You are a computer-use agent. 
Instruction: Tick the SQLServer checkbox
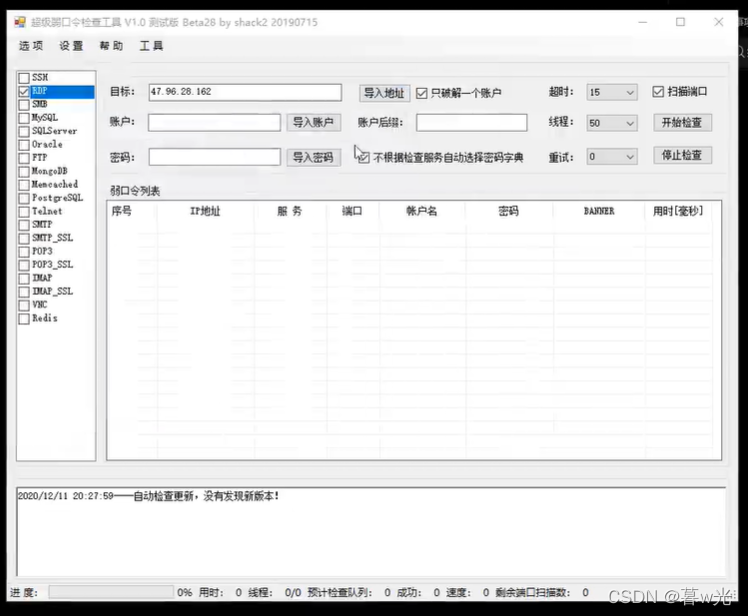(24, 131)
